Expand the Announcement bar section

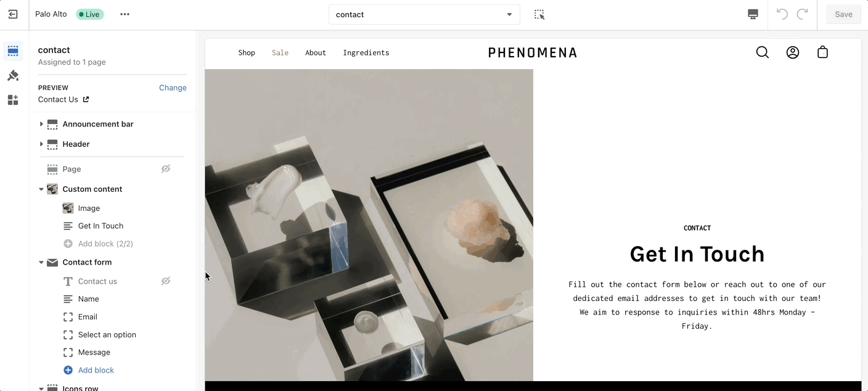pos(41,124)
